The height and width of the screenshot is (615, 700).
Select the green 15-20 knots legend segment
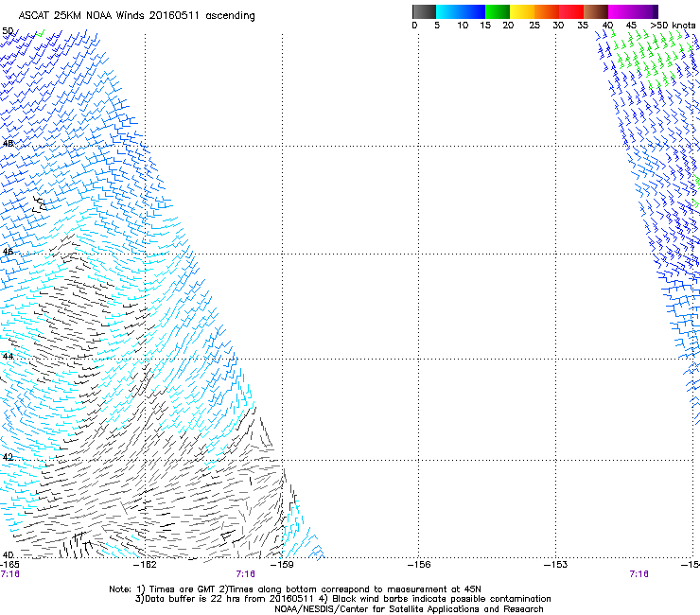498,11
